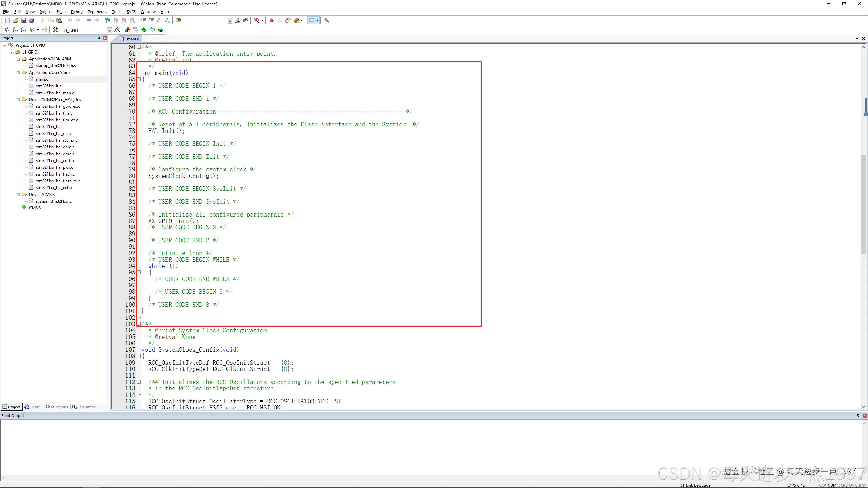Set a bookmark with the flag icon
This screenshot has height=488, width=868.
click(107, 20)
